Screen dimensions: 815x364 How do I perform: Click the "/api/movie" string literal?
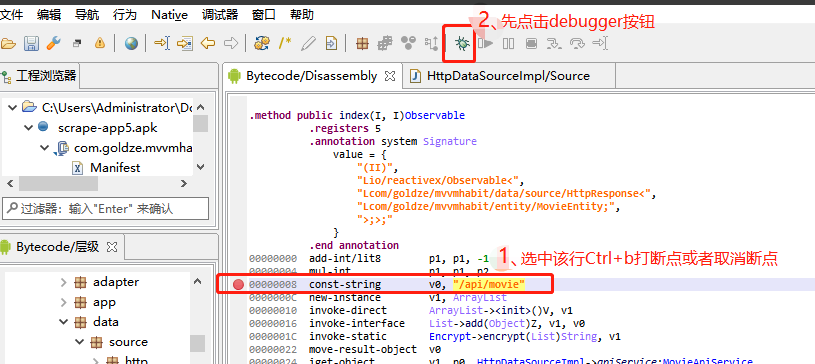click(x=489, y=284)
